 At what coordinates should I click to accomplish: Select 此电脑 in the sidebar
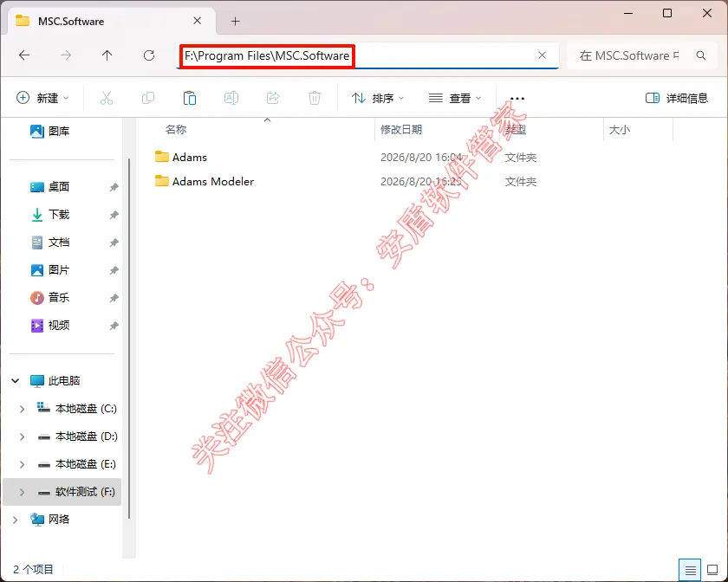pyautogui.click(x=55, y=380)
